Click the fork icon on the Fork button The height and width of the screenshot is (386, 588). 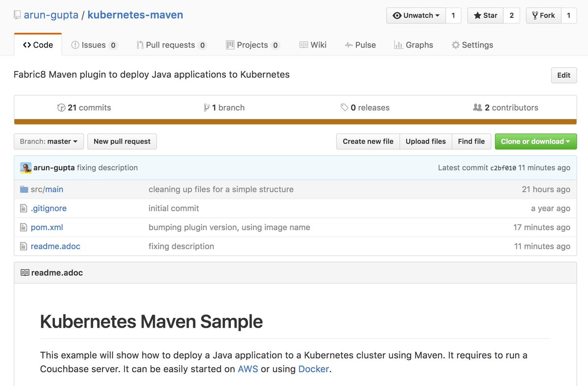click(x=535, y=16)
